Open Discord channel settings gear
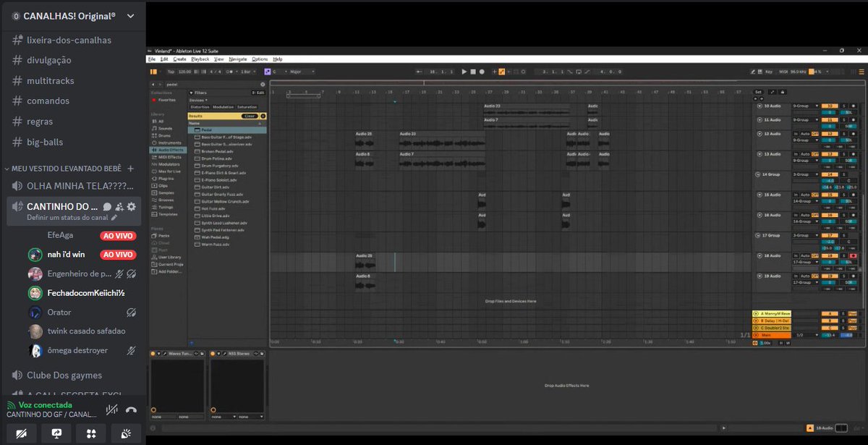 [x=132, y=206]
